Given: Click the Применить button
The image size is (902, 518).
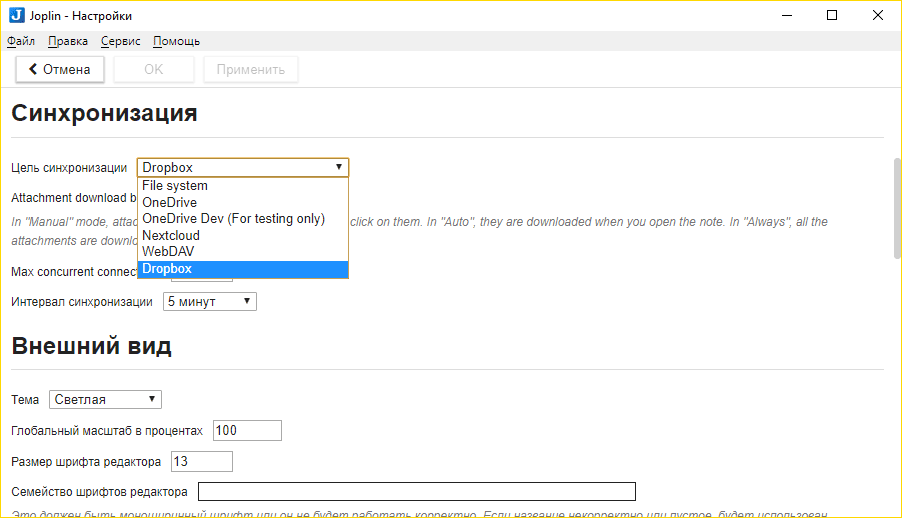Looking at the screenshot, I should tap(251, 70).
